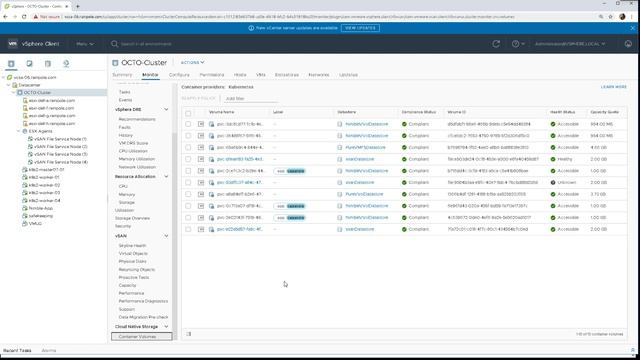Click the smiley feedback icon in header

coord(628,44)
